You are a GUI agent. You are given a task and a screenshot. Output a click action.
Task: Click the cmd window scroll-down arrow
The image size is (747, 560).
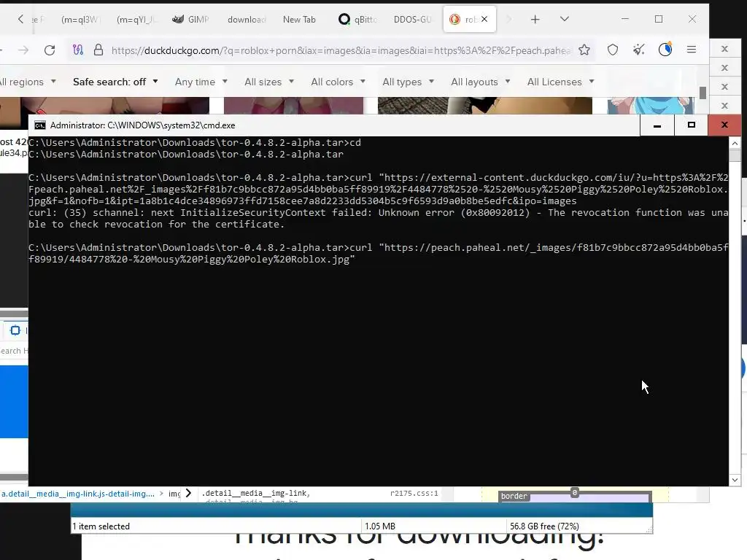pos(735,480)
